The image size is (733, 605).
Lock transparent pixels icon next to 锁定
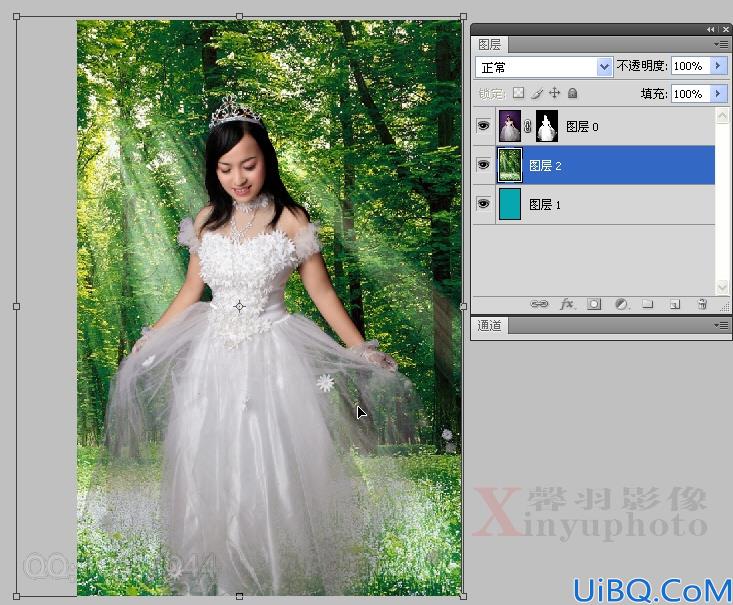pyautogui.click(x=518, y=93)
